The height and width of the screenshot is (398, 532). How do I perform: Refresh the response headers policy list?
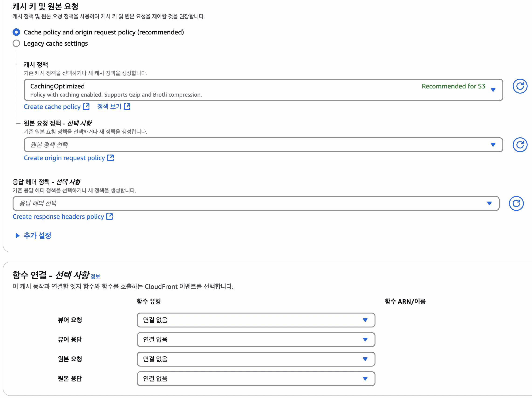[516, 203]
